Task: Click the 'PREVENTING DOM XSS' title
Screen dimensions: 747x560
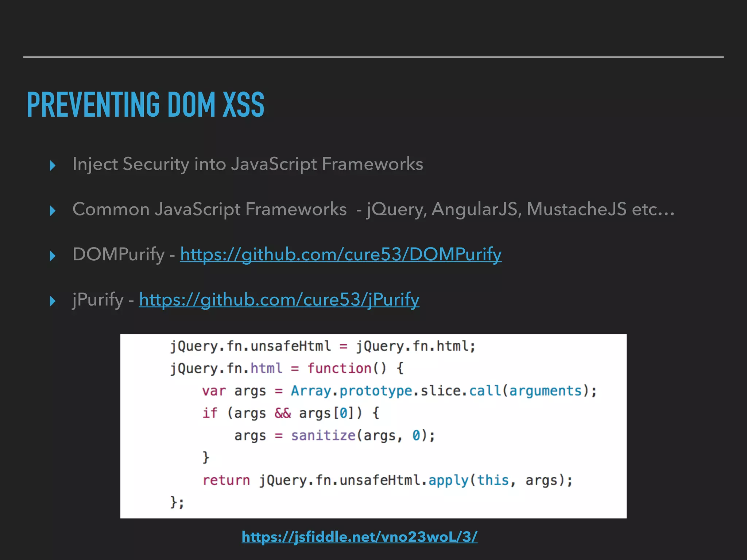Action: click(x=146, y=105)
